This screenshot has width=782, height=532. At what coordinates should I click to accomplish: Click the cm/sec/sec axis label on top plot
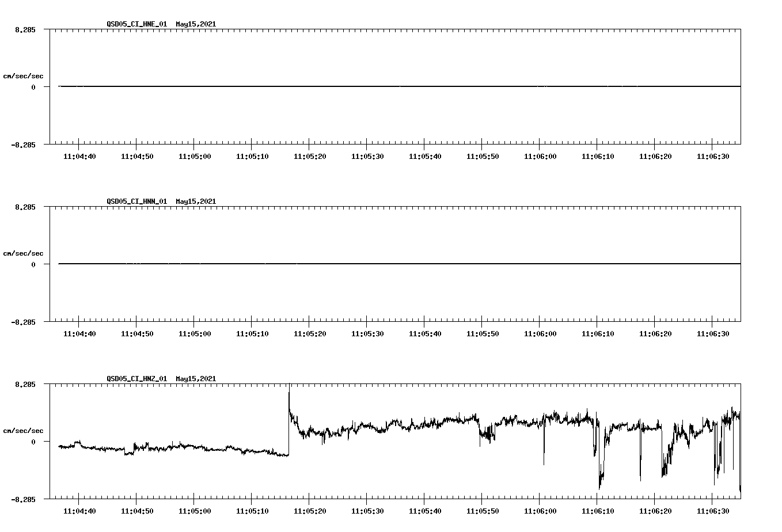coord(24,75)
